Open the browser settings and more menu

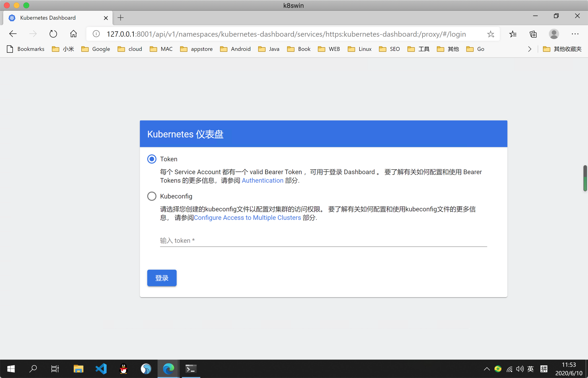[x=575, y=34]
